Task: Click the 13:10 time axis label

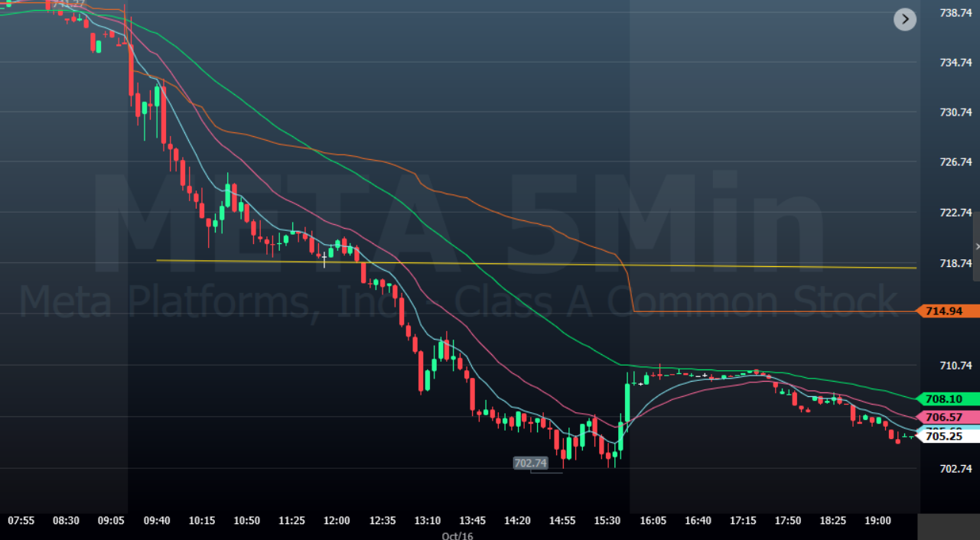Action: pyautogui.click(x=427, y=521)
